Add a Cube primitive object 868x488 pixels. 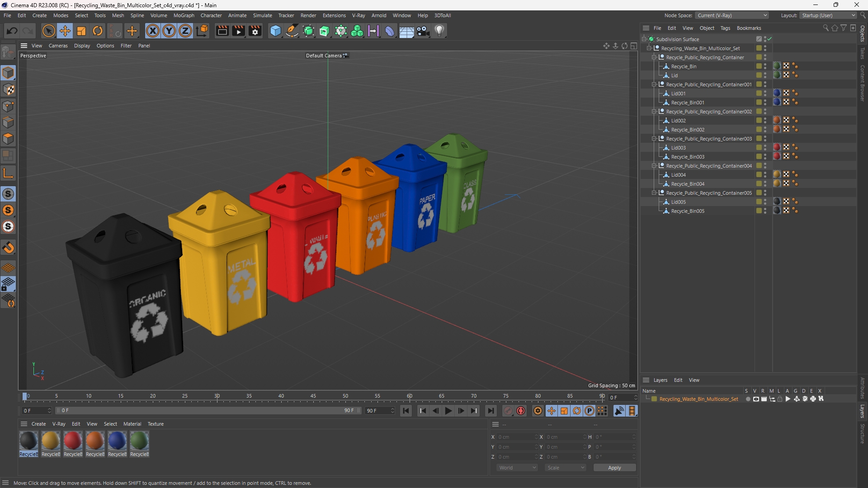(275, 31)
